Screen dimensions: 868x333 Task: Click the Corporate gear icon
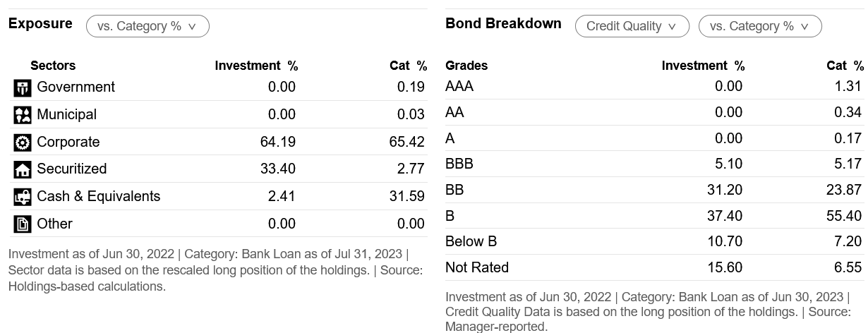(x=23, y=143)
